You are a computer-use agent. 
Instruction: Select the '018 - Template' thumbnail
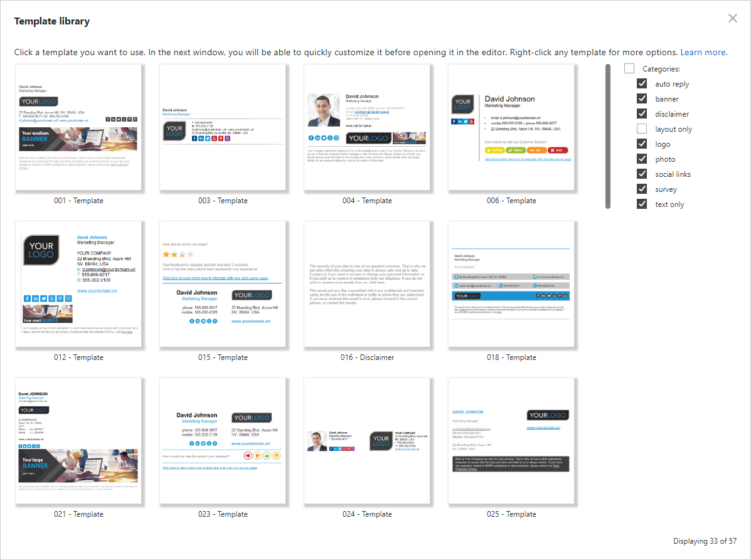(x=511, y=284)
